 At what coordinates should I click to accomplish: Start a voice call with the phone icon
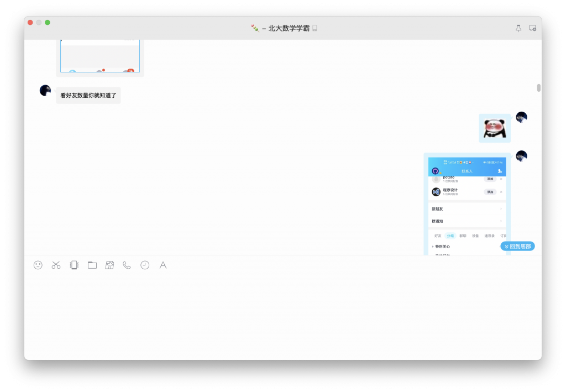click(x=127, y=265)
